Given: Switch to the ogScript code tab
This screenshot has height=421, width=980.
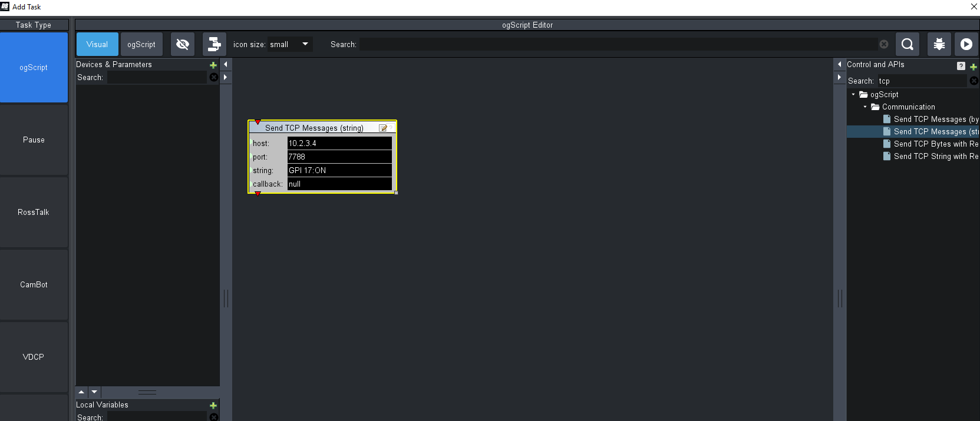Looking at the screenshot, I should [141, 44].
